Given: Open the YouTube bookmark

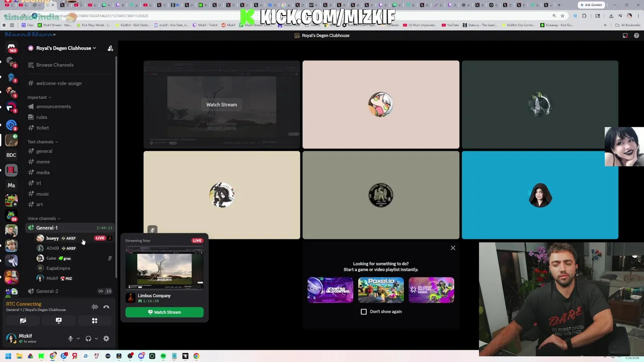Looking at the screenshot, I should coord(450,25).
